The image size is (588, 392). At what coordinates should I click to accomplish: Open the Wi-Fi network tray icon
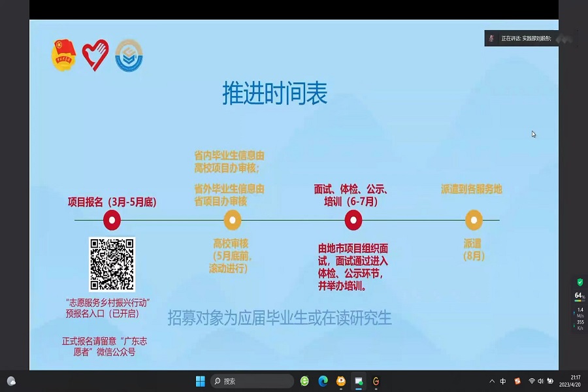532,381
